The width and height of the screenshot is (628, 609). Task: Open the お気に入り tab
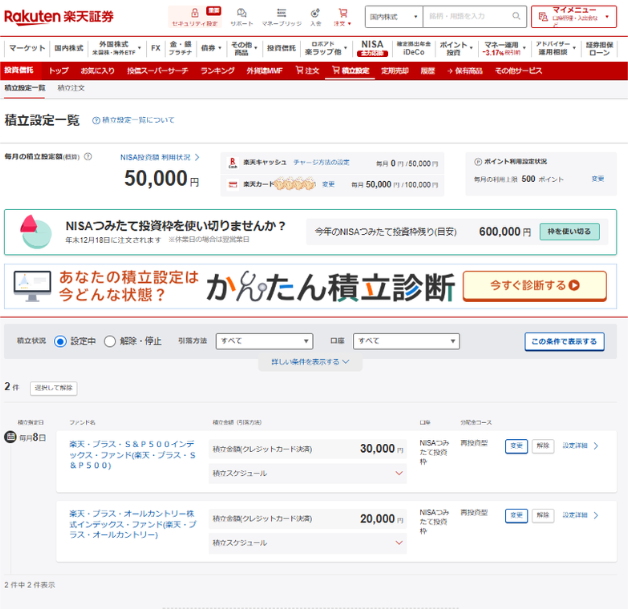[x=97, y=71]
